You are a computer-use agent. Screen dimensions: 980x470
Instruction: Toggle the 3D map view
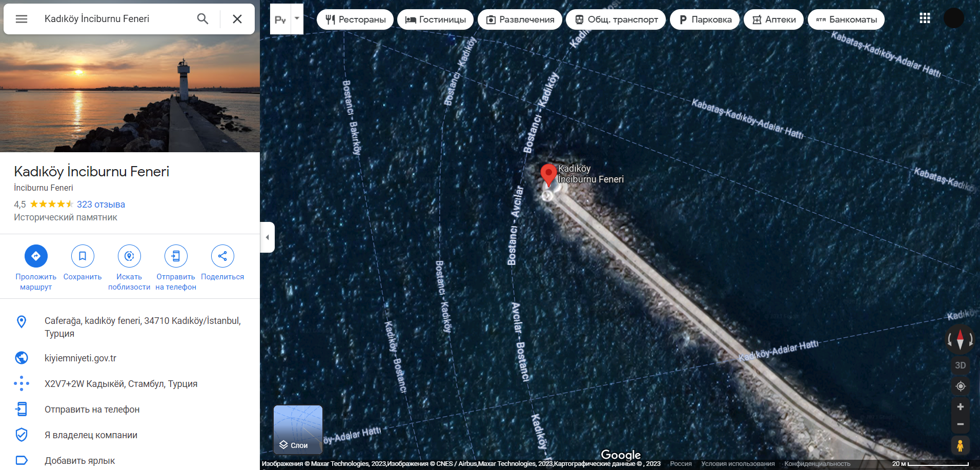[x=960, y=365]
